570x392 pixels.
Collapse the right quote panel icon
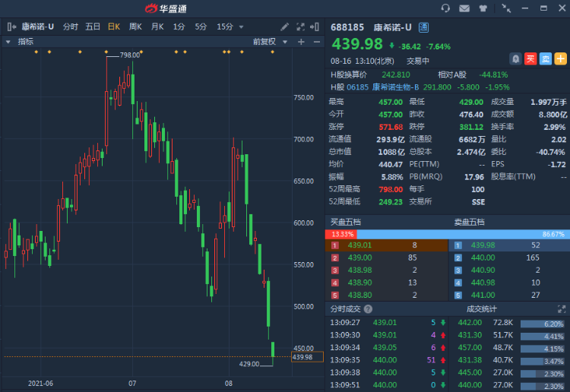[315, 27]
